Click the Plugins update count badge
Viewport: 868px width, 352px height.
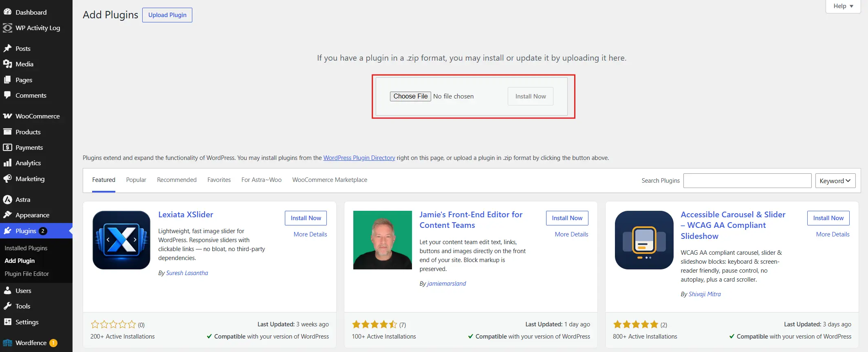43,231
